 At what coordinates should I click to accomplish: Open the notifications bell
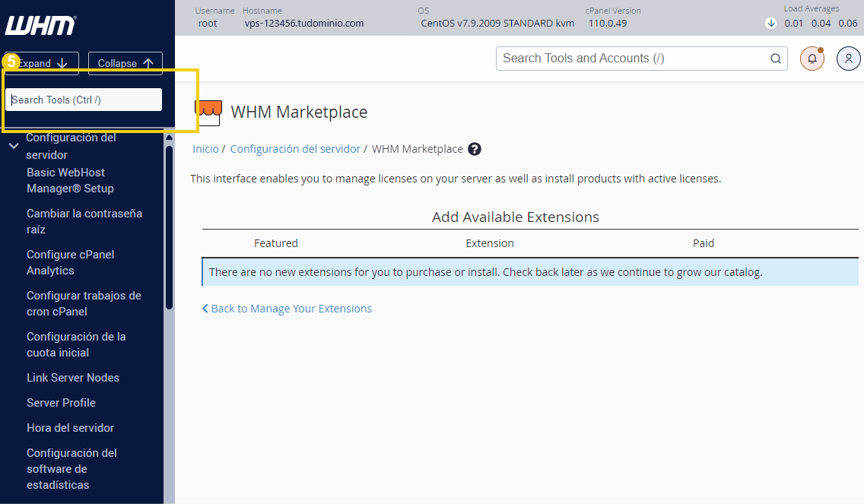pyautogui.click(x=812, y=59)
